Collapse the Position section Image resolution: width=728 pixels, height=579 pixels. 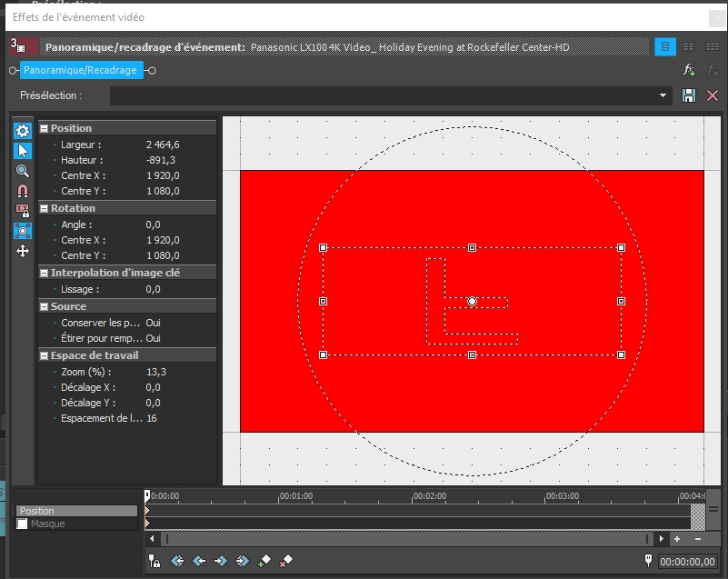tap(44, 128)
